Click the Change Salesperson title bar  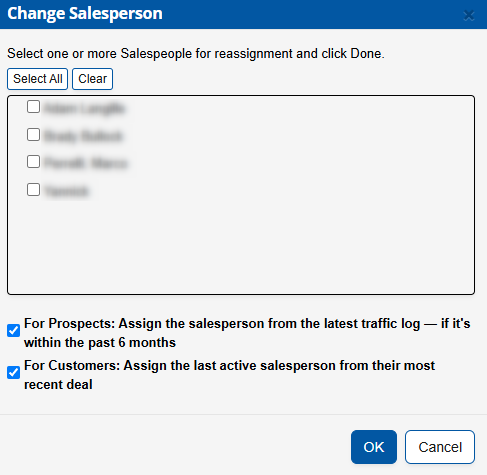243,14
